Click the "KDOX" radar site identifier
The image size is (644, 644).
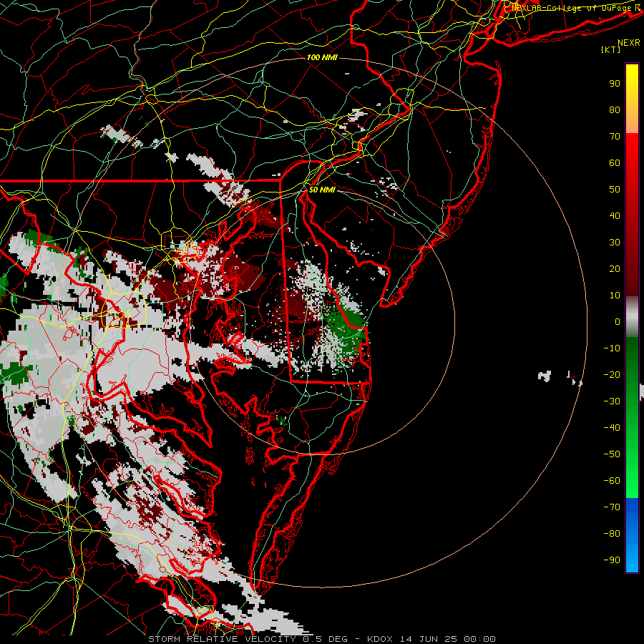(x=380, y=639)
